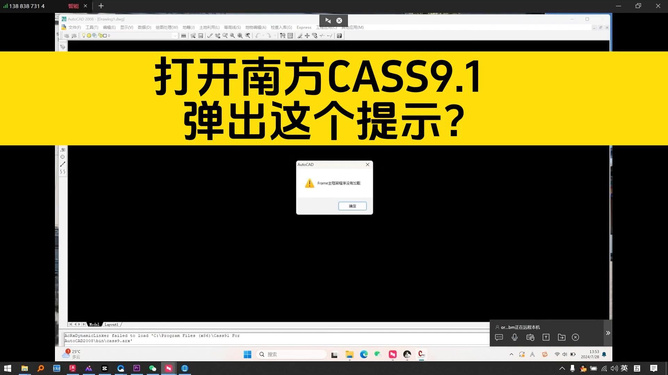Click the chat icon in remote control panel
Viewport: 668px width, 375px height.
pos(499,337)
